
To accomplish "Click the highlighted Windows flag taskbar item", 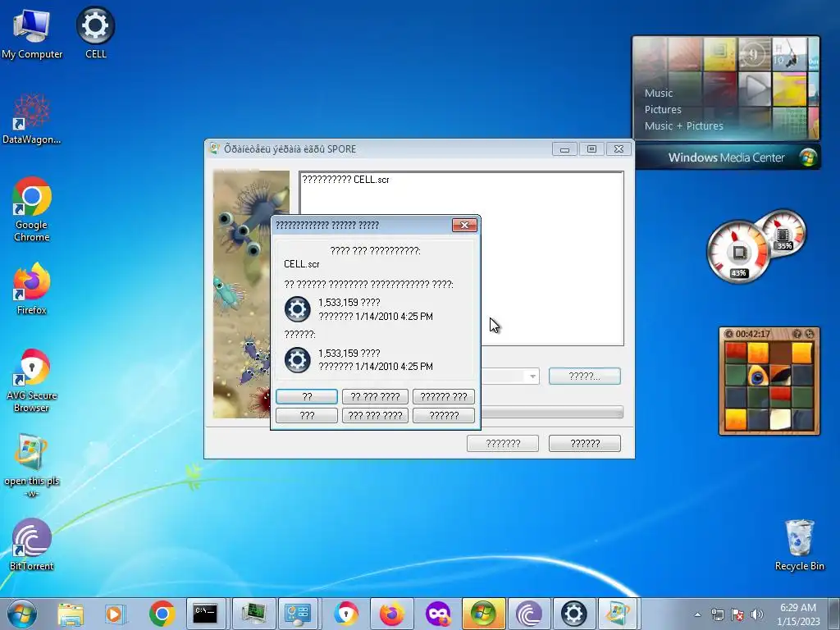I will [484, 614].
